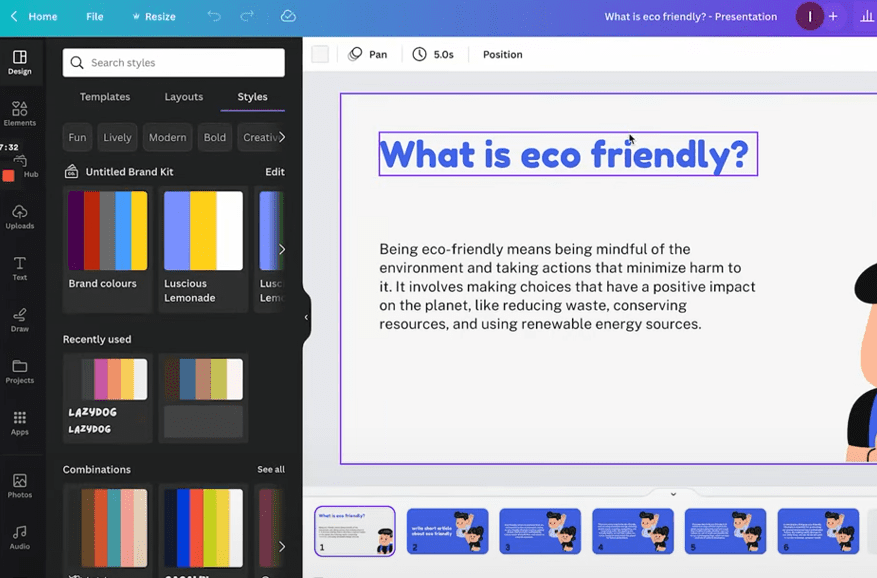This screenshot has width=877, height=578.
Task: Open the Elements panel
Action: [x=20, y=114]
